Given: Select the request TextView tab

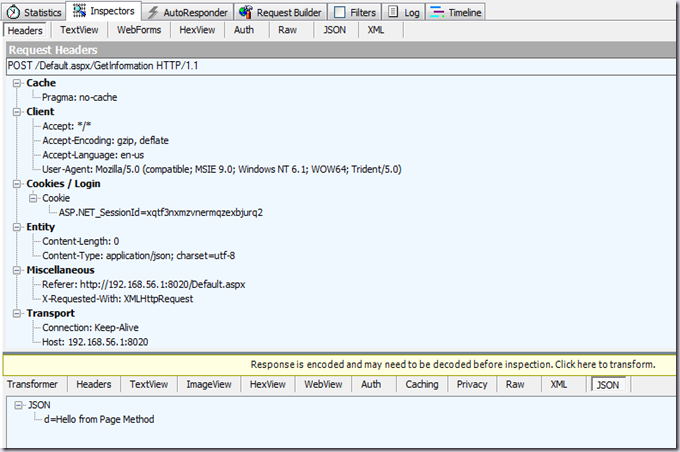Looking at the screenshot, I should [x=79, y=30].
